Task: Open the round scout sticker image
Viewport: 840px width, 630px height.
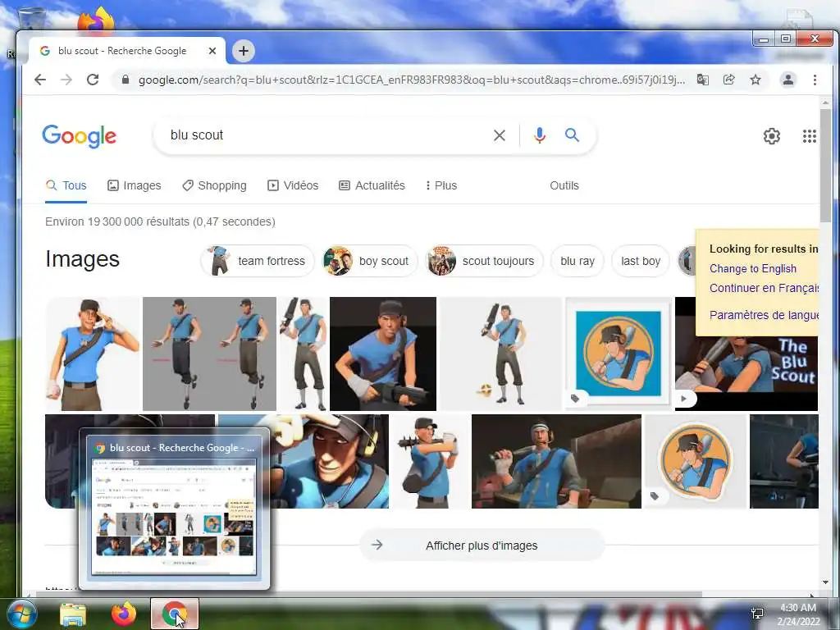Action: (696, 461)
